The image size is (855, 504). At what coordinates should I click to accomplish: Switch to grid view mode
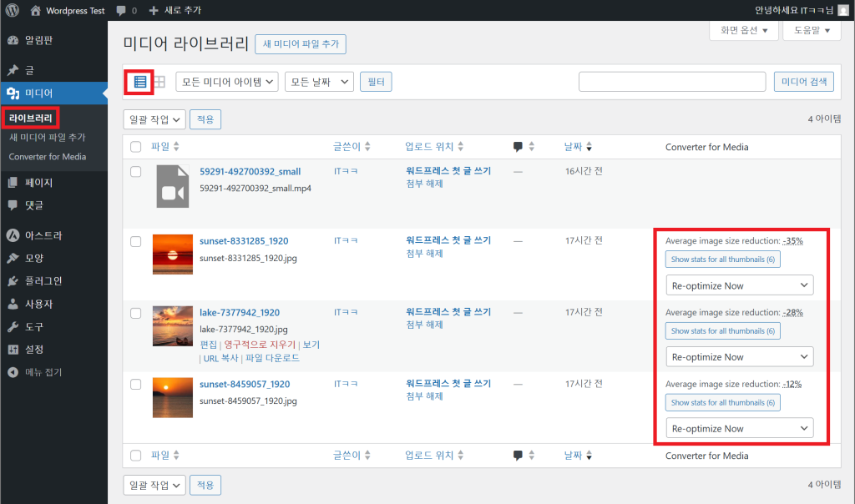click(x=159, y=82)
